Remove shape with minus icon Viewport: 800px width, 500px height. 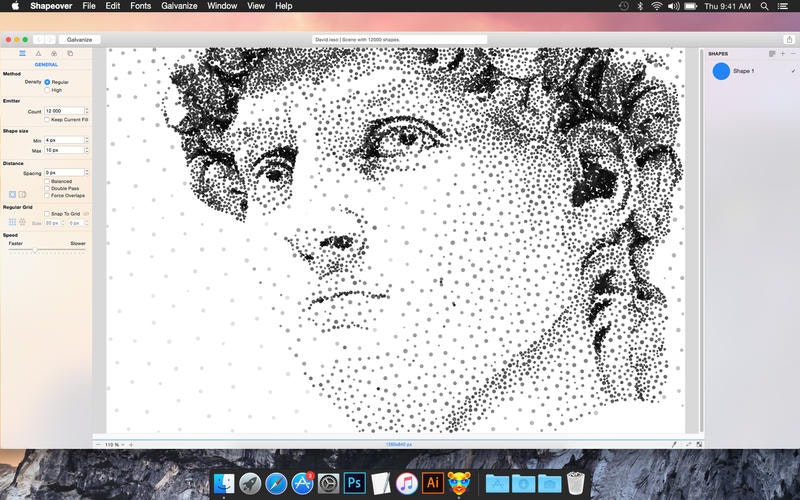point(793,54)
